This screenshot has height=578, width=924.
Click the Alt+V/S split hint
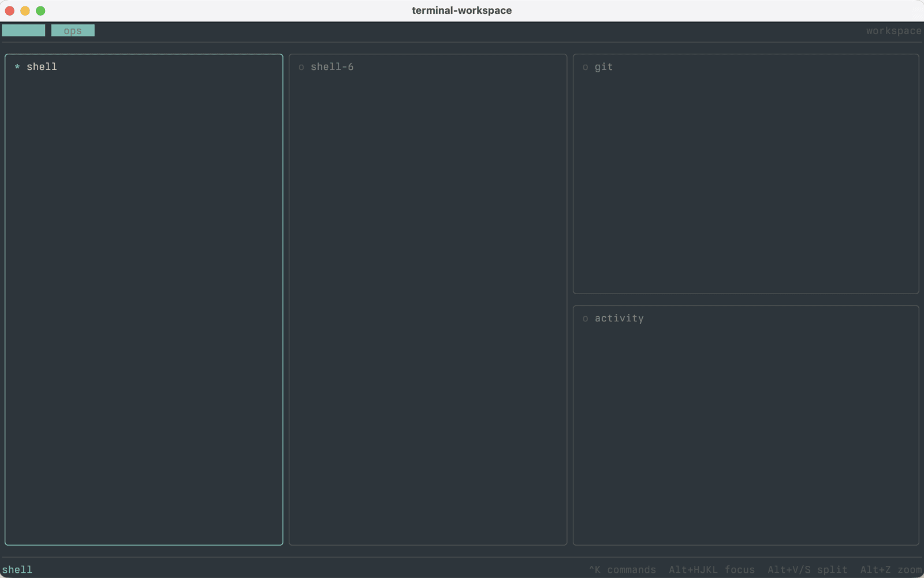point(807,569)
